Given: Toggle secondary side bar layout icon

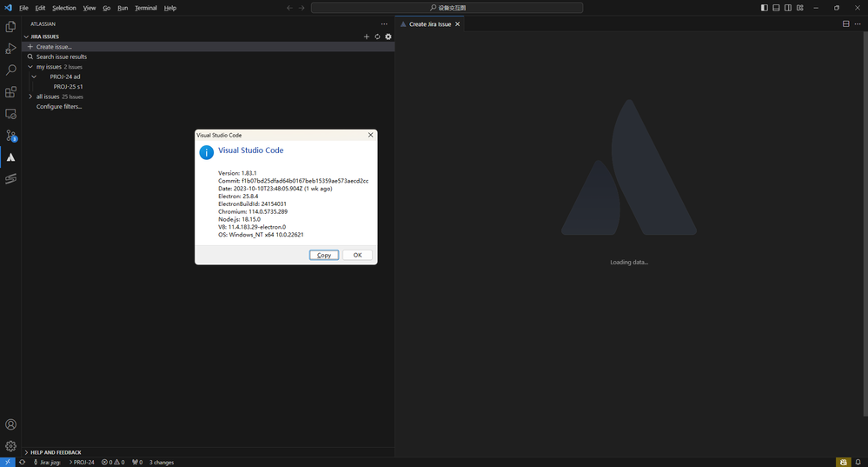Looking at the screenshot, I should point(788,8).
